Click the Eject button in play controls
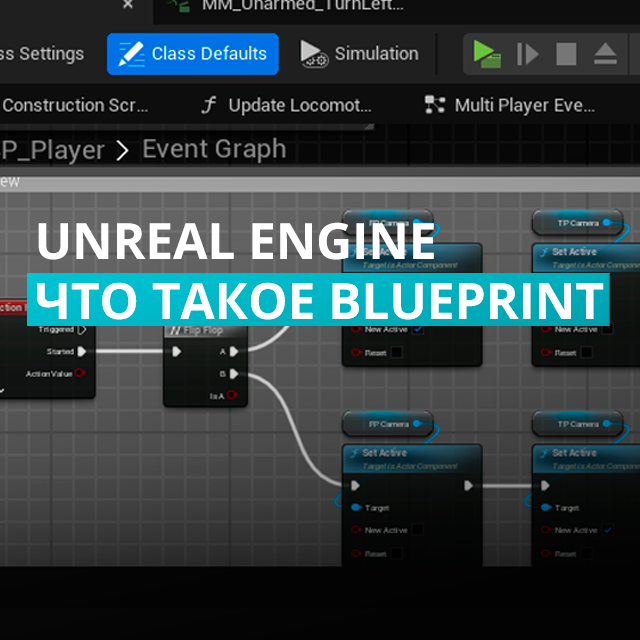 [605, 54]
